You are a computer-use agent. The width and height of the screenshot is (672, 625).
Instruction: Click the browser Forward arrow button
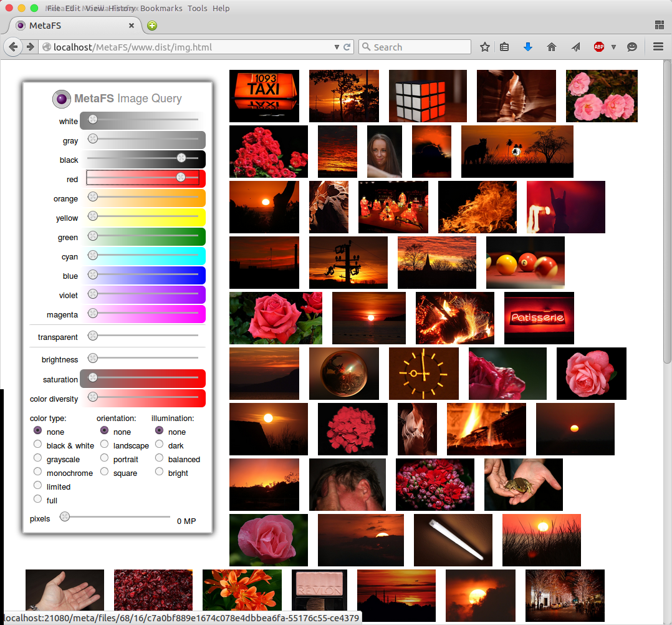tap(30, 47)
